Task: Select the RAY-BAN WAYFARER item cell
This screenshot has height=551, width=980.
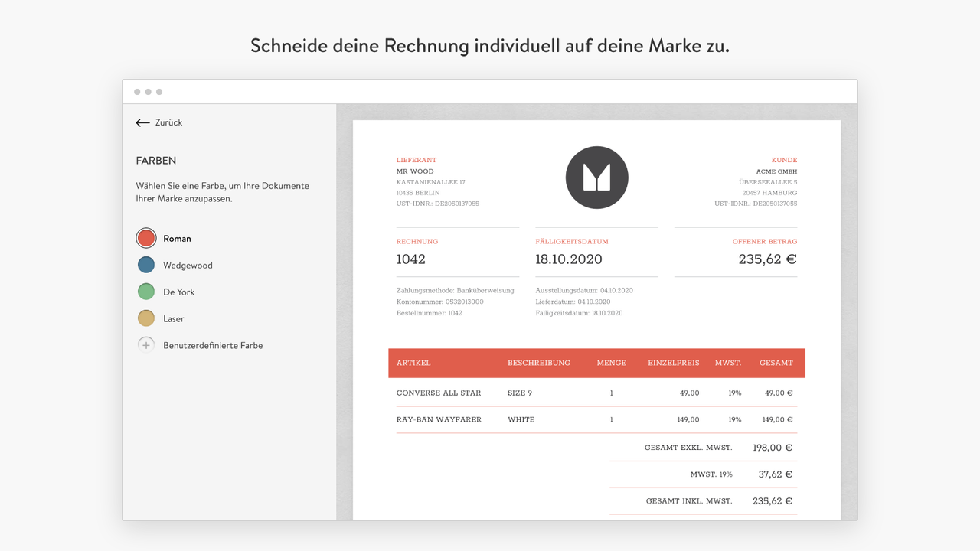Action: tap(439, 420)
